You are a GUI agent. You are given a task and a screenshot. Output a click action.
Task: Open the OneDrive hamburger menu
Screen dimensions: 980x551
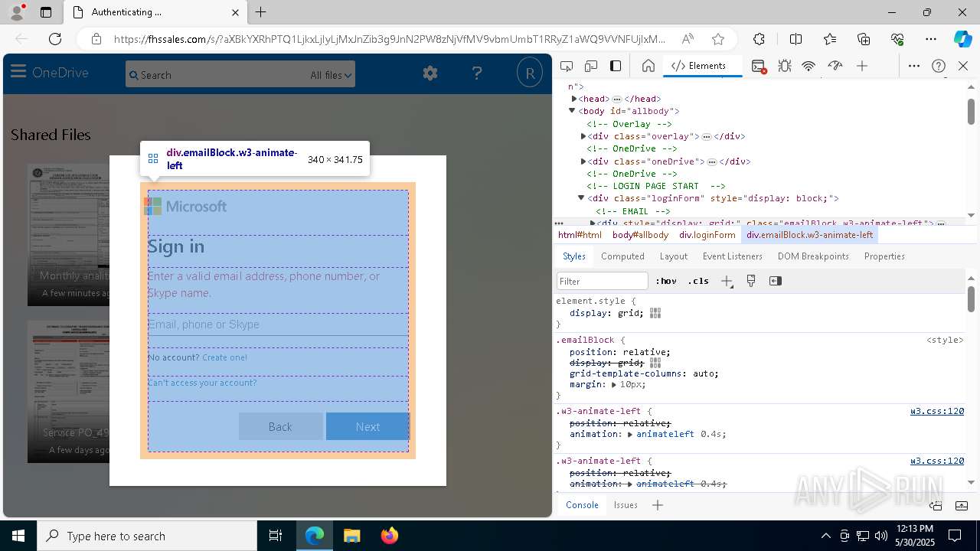coord(18,73)
